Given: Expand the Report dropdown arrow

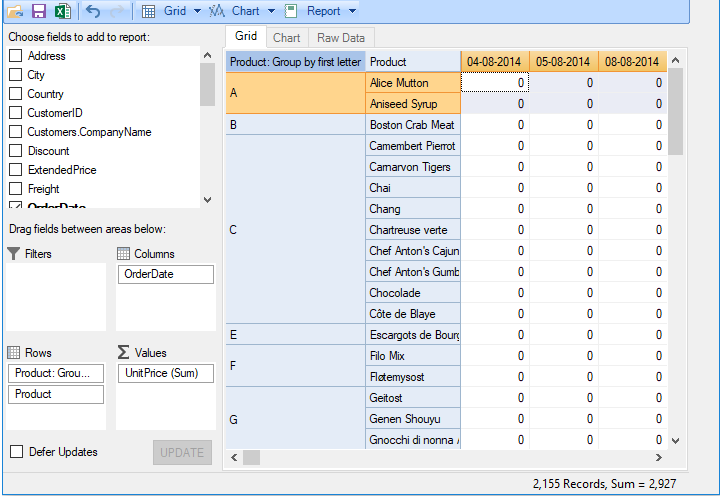Looking at the screenshot, I should 352,12.
